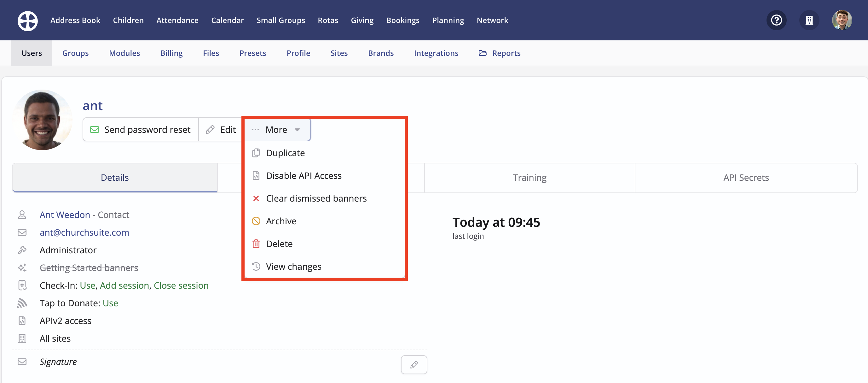Click the red X clear banners icon
Viewport: 868px width, 383px height.
point(256,198)
